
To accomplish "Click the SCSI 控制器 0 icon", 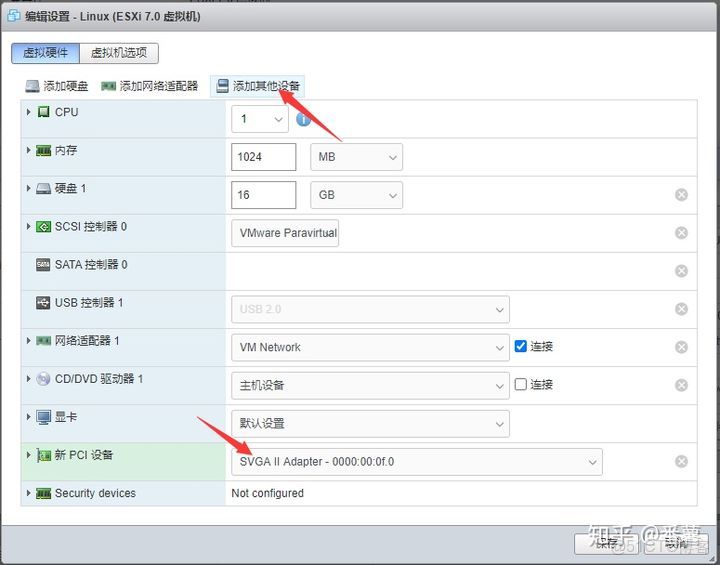I will (43, 226).
